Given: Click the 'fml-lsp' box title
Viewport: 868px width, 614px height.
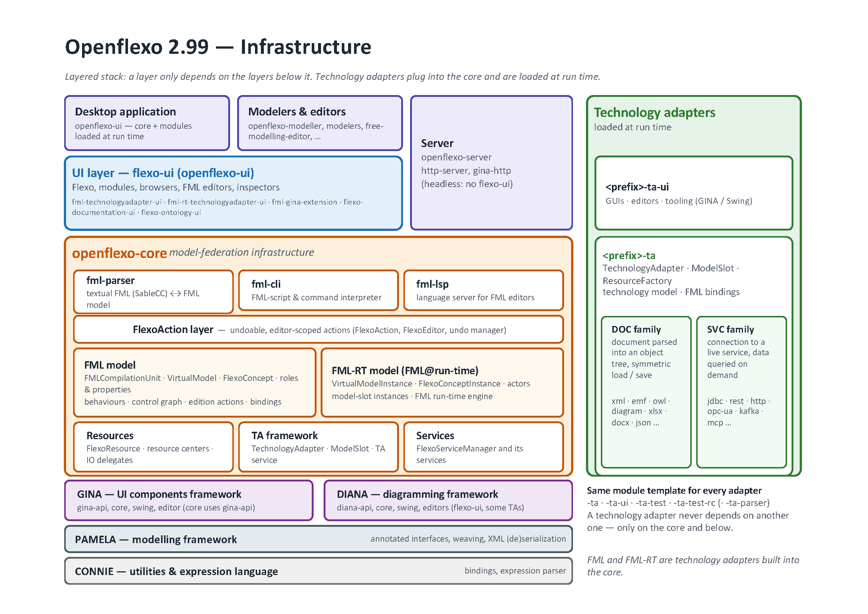Looking at the screenshot, I should pyautogui.click(x=432, y=284).
